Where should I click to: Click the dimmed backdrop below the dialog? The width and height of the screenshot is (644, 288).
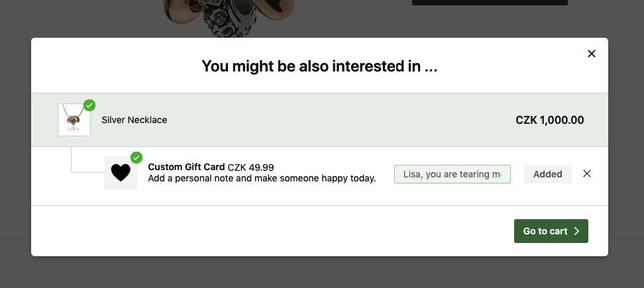322,272
